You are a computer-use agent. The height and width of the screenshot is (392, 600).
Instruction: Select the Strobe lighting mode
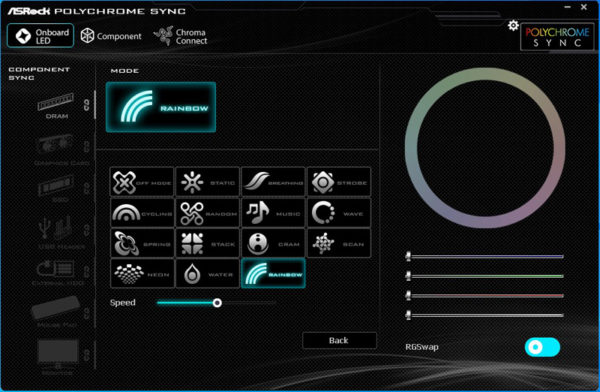point(339,182)
